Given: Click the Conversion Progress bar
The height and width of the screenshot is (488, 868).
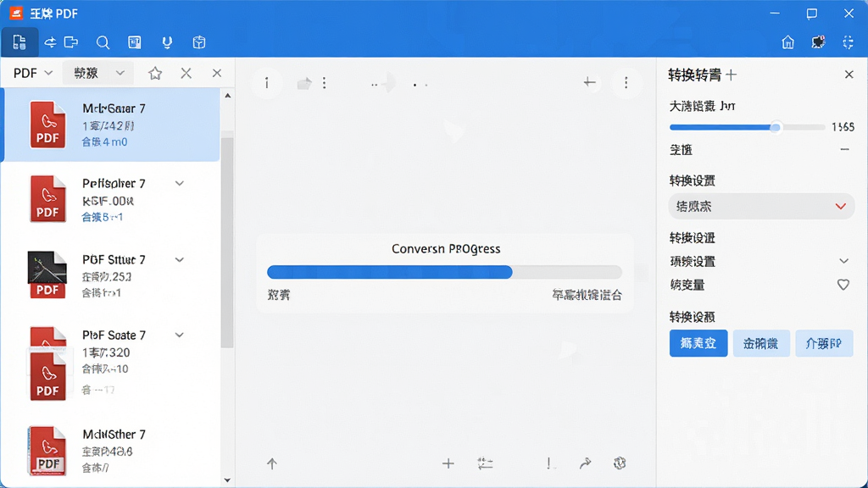Looking at the screenshot, I should tap(444, 272).
